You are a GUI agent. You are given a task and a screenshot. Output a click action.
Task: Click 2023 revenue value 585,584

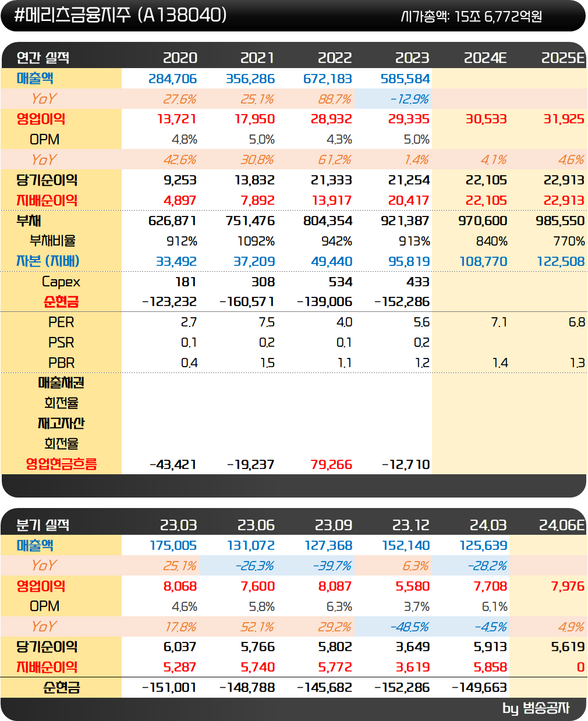point(405,79)
